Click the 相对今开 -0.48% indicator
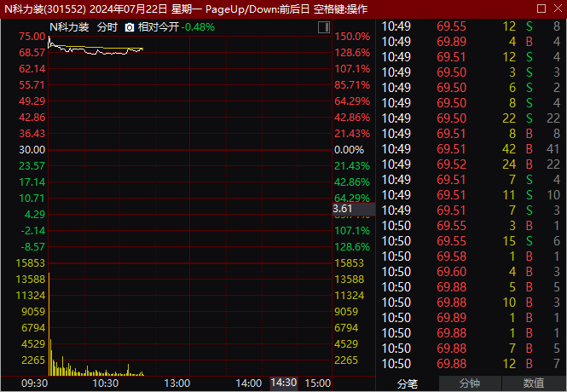The height and width of the screenshot is (392, 567). [176, 27]
